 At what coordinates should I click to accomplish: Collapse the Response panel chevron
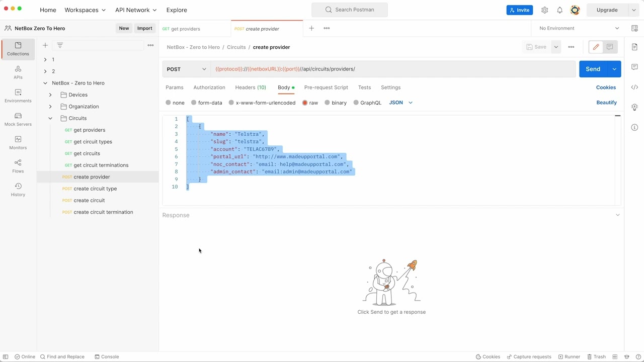click(x=618, y=215)
